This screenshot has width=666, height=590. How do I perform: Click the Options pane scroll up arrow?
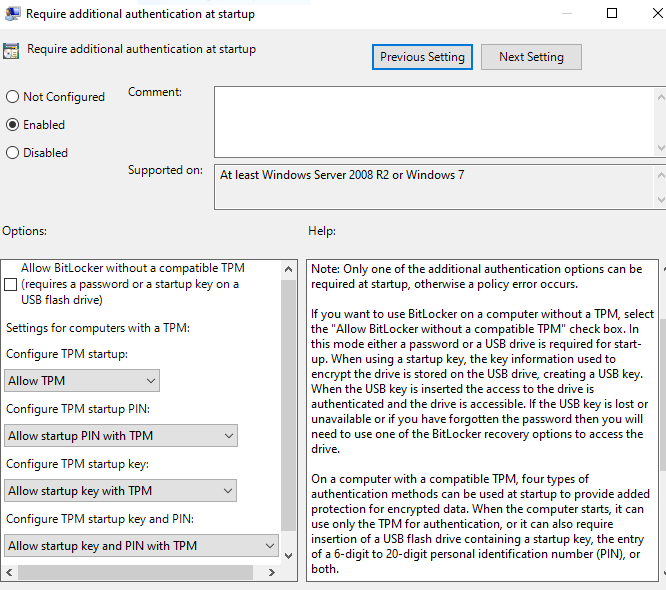pyautogui.click(x=288, y=269)
